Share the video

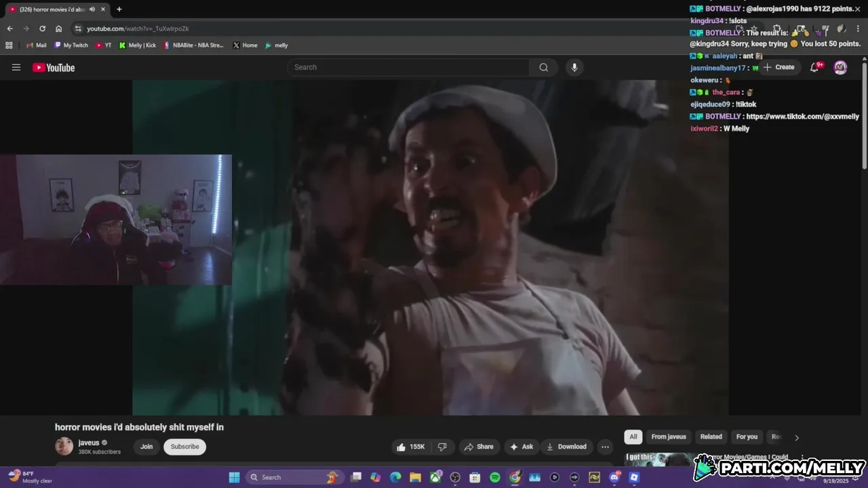click(x=479, y=447)
